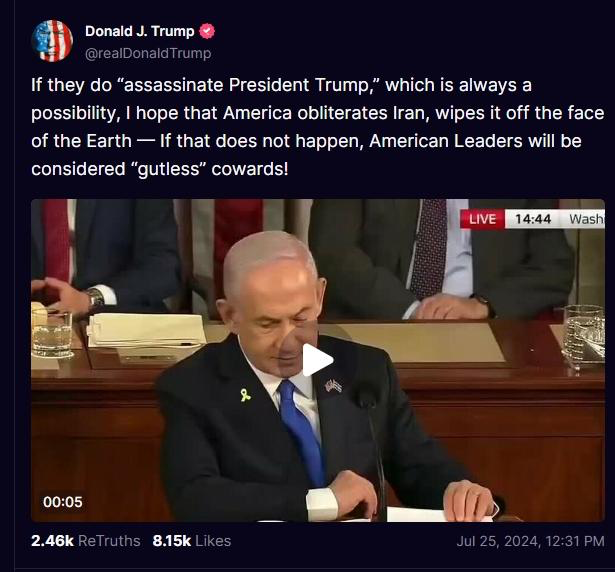View the 8.15k Likes count
The height and width of the screenshot is (572, 615).
[x=172, y=541]
